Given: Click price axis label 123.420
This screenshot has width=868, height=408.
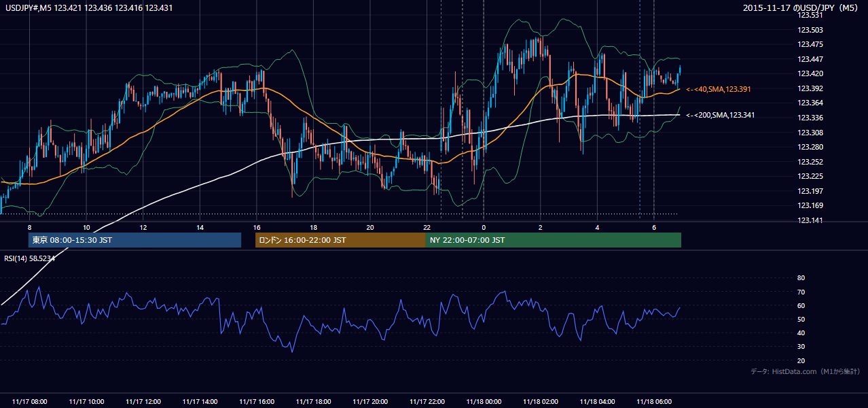Looking at the screenshot, I should [x=810, y=73].
